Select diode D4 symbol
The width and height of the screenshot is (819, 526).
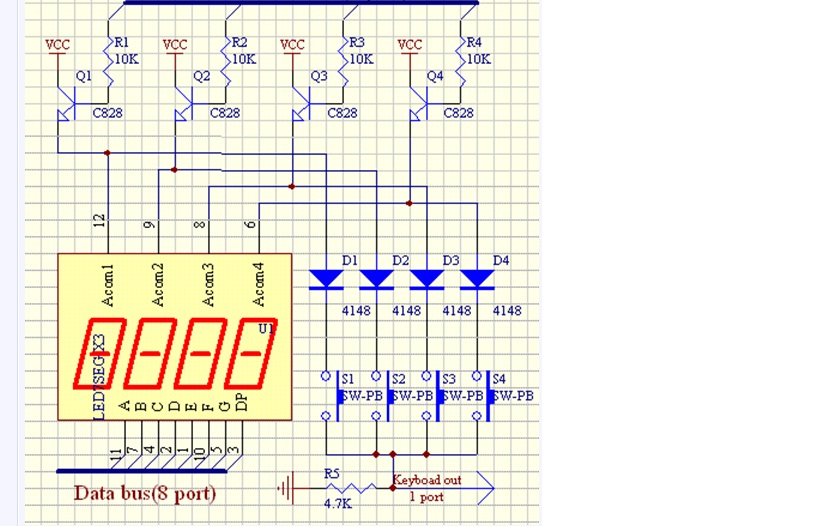(x=477, y=279)
